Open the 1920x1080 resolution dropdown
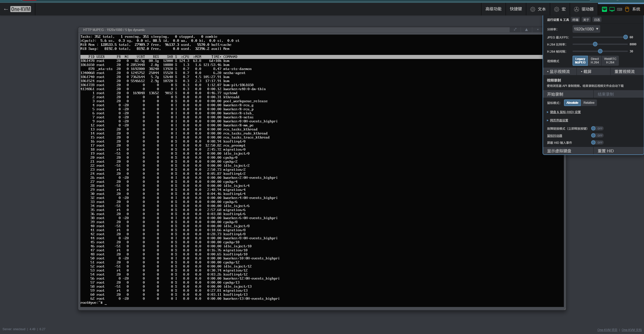The width and height of the screenshot is (644, 334). click(x=586, y=29)
